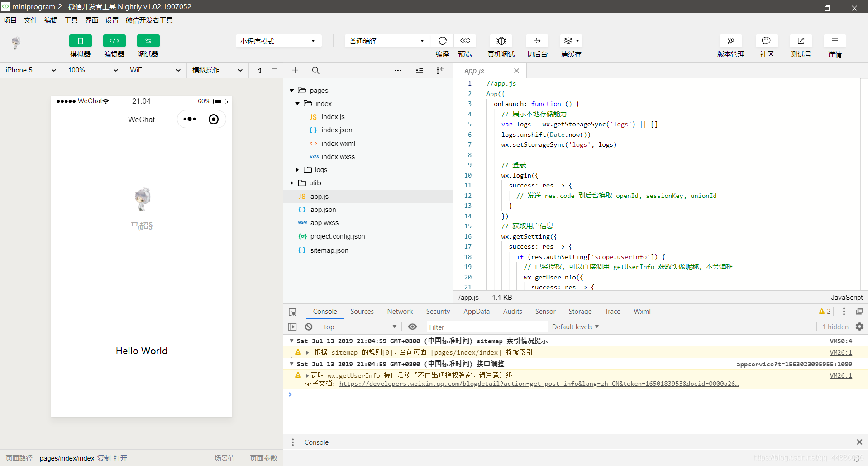Collapse the sitemap log message group
868x466 pixels.
(291, 341)
